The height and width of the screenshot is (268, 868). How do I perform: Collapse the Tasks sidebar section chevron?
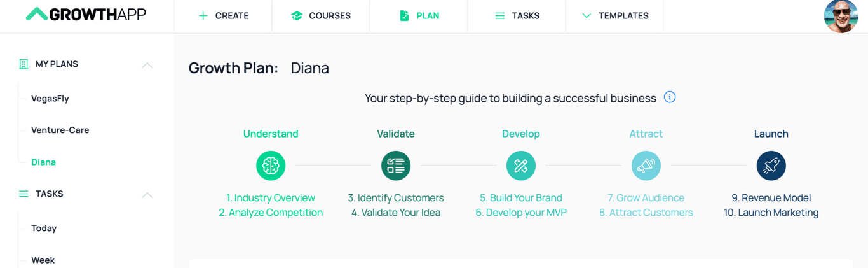147,194
